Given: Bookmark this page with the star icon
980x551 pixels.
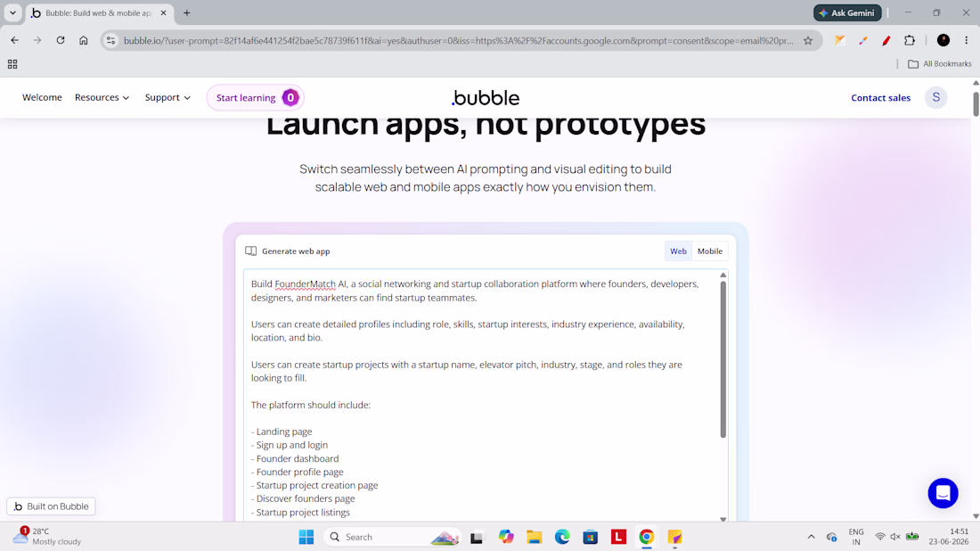Looking at the screenshot, I should [x=808, y=41].
